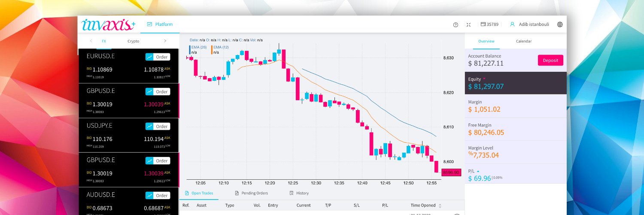Click Account Balance value $ 81,227.11
This screenshot has width=644, height=215.
[486, 64]
